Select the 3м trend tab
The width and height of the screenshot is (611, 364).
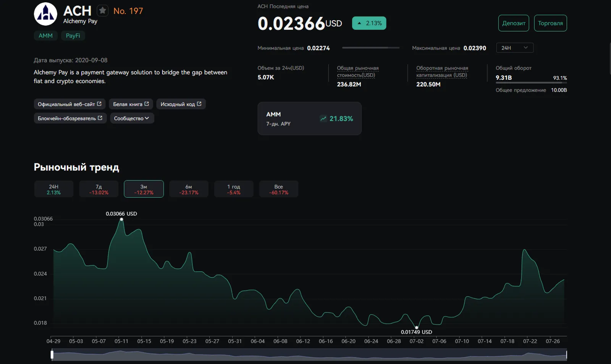pyautogui.click(x=144, y=189)
